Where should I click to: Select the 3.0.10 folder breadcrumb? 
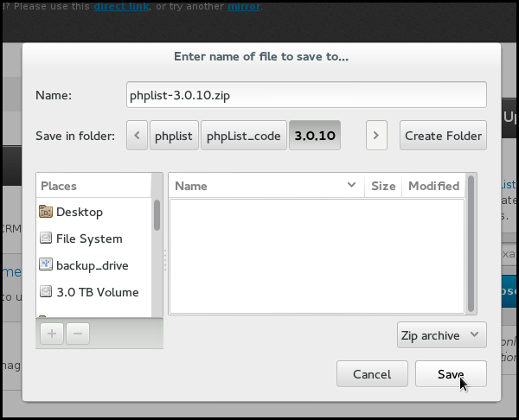pos(315,136)
